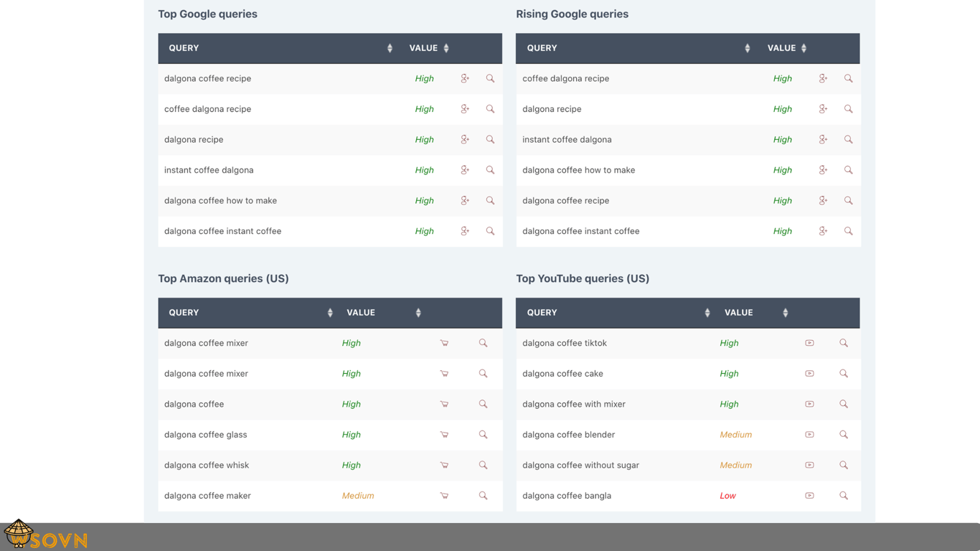The image size is (980, 551).
Task: Click High value for 'dalgona coffee cake'
Action: [x=729, y=374]
